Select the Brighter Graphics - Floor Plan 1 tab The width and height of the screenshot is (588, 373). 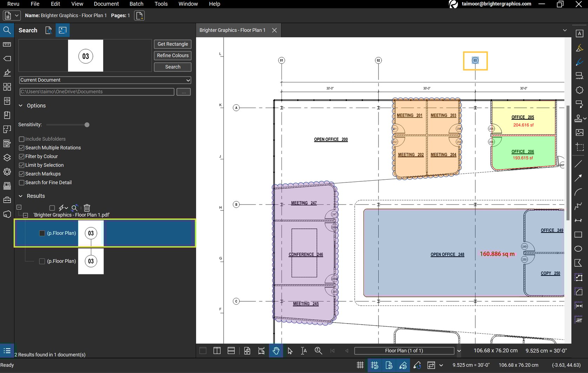click(x=232, y=30)
